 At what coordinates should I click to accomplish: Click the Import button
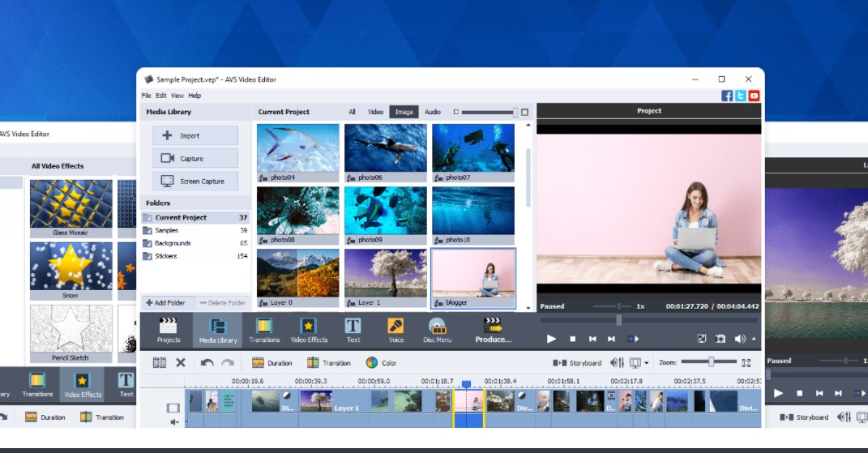pos(195,135)
